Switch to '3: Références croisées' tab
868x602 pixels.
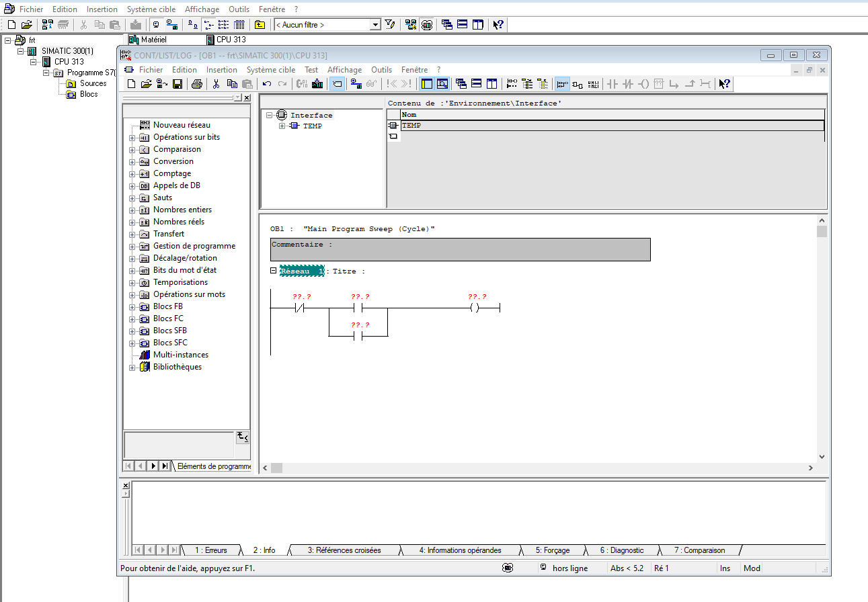[345, 550]
